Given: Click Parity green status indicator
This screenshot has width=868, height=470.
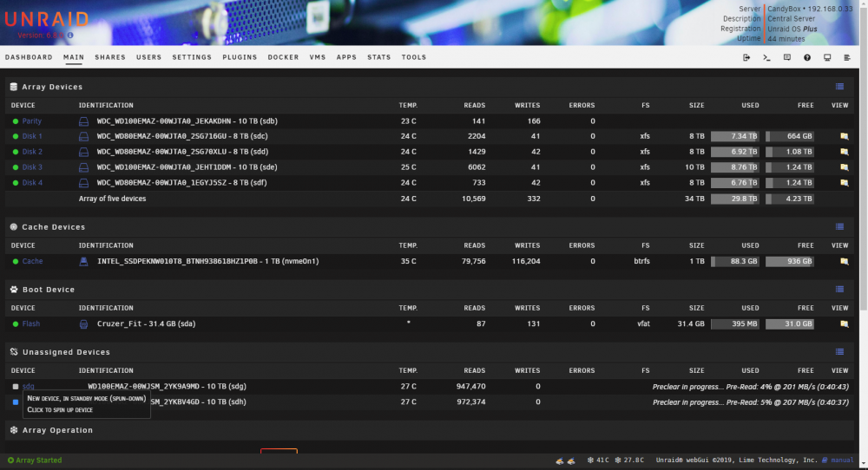Looking at the screenshot, I should tap(16, 121).
